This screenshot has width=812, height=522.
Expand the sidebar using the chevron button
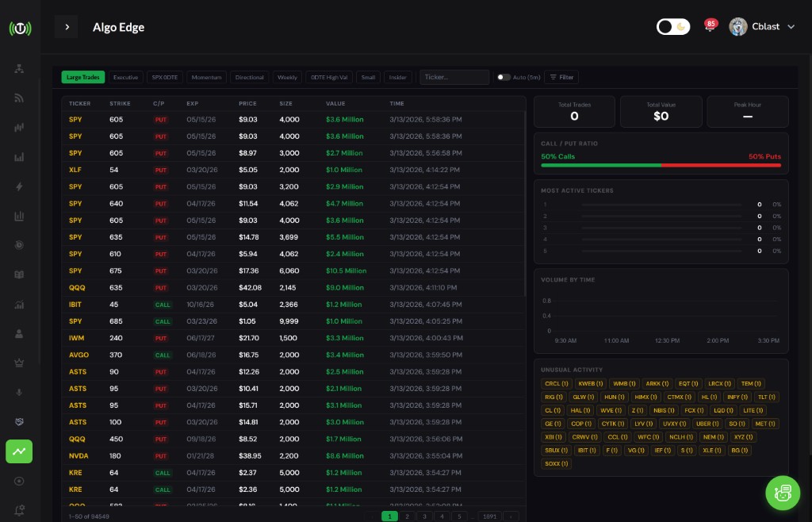coord(67,27)
